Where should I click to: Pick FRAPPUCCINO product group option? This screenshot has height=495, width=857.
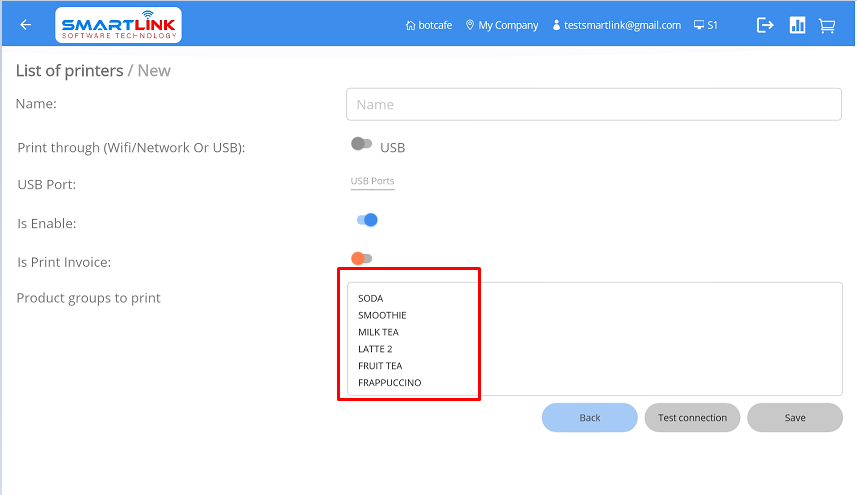point(389,383)
